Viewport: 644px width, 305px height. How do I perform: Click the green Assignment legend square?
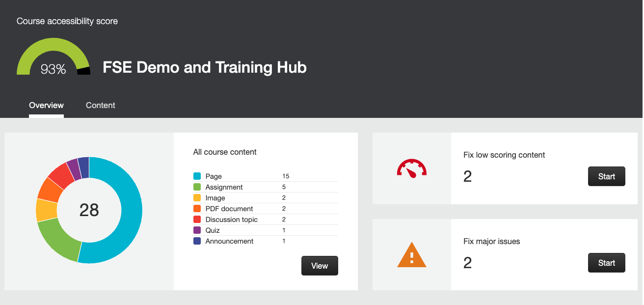tap(198, 187)
